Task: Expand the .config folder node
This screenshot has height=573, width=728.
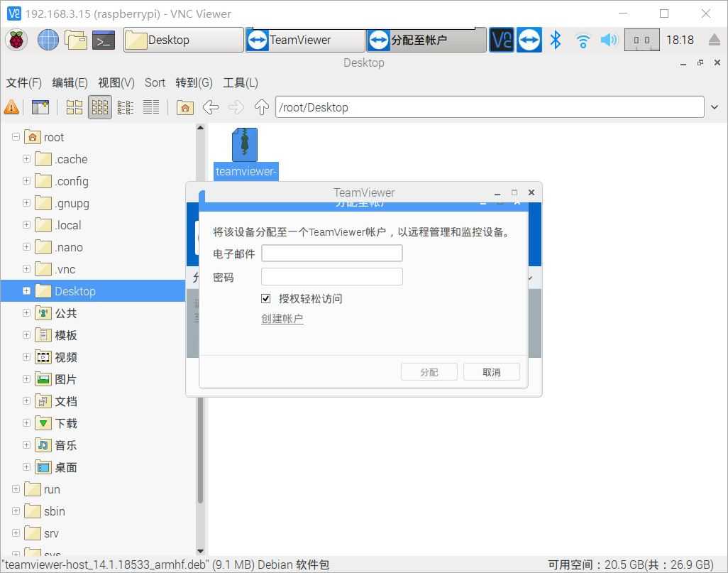Action: (x=26, y=181)
